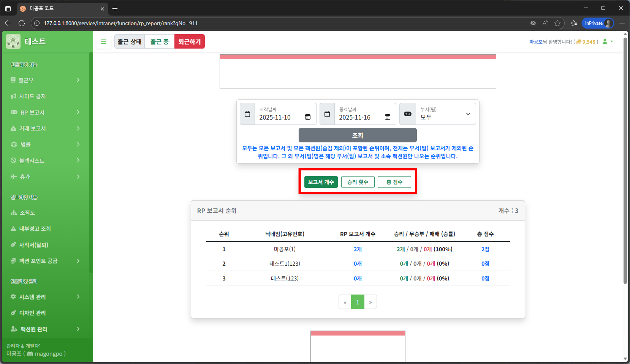The width and height of the screenshot is (630, 364).
Task: Open the end date calendar picker icon
Action: (387, 117)
